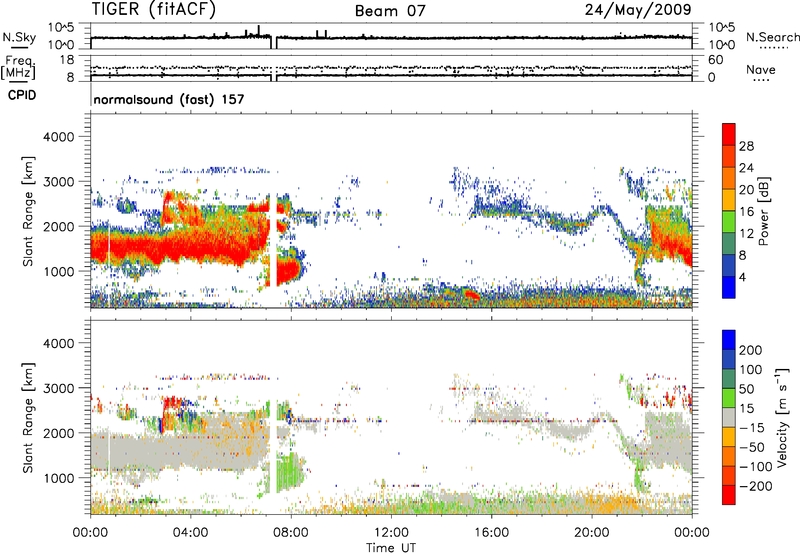Image resolution: width=800 pixels, height=554 pixels.
Task: Click inside the velocity range-time plot
Action: (x=391, y=417)
